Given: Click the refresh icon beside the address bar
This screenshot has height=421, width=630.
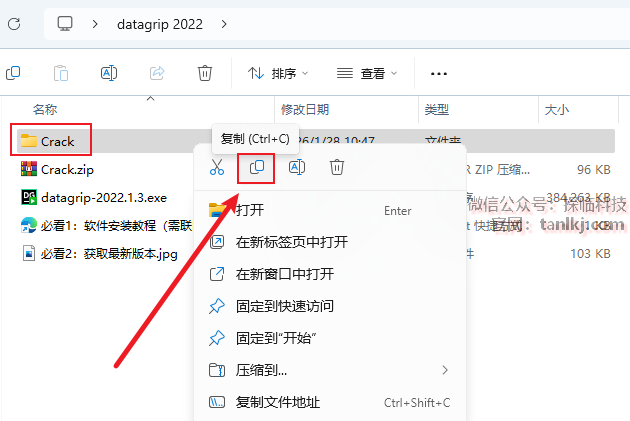Looking at the screenshot, I should pyautogui.click(x=14, y=24).
